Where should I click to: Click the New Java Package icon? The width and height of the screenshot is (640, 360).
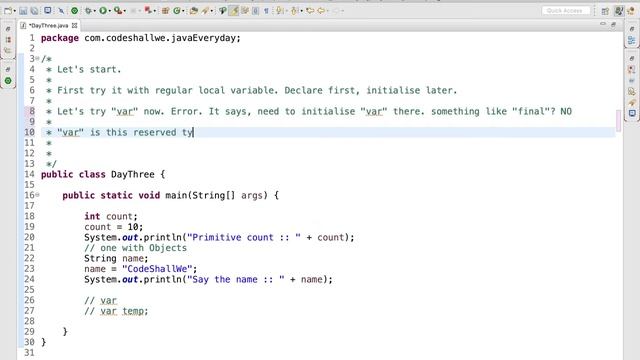(x=165, y=11)
